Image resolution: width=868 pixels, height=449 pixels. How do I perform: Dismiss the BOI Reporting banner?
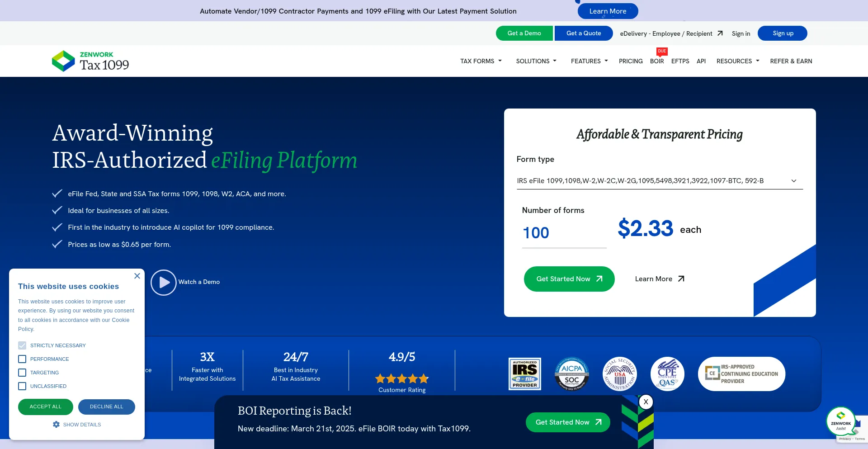point(646,402)
